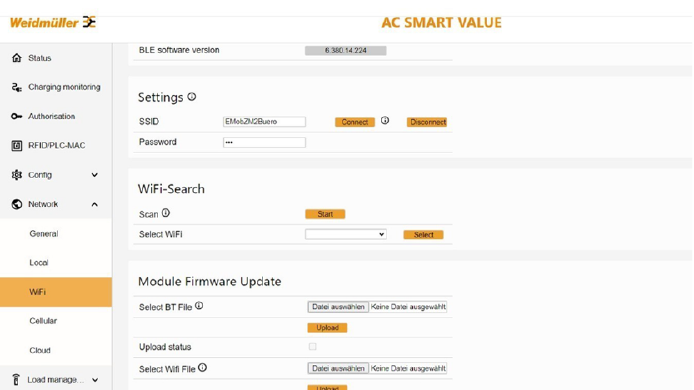694x390 pixels.
Task: Open info icon next to Select Wifi File
Action: pos(202,367)
